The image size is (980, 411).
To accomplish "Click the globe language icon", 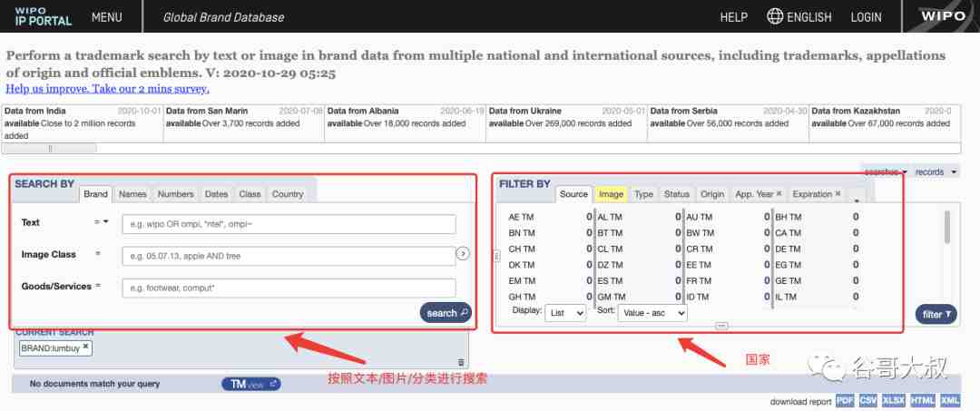I will pos(775,16).
